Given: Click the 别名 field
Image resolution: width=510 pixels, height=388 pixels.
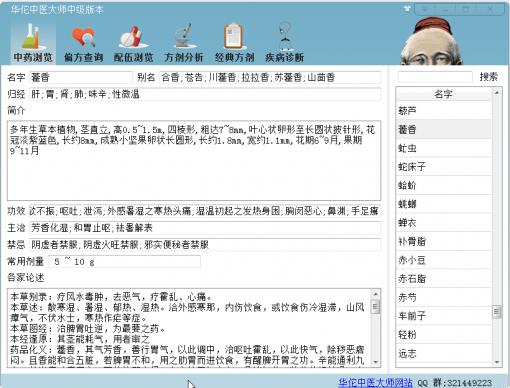Looking at the screenshot, I should (x=270, y=77).
